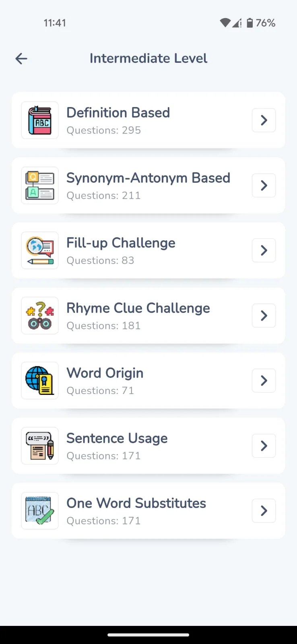Screen dimensions: 297x644
Task: Tap the One Word Substitutes ABC icon
Action: point(40,511)
